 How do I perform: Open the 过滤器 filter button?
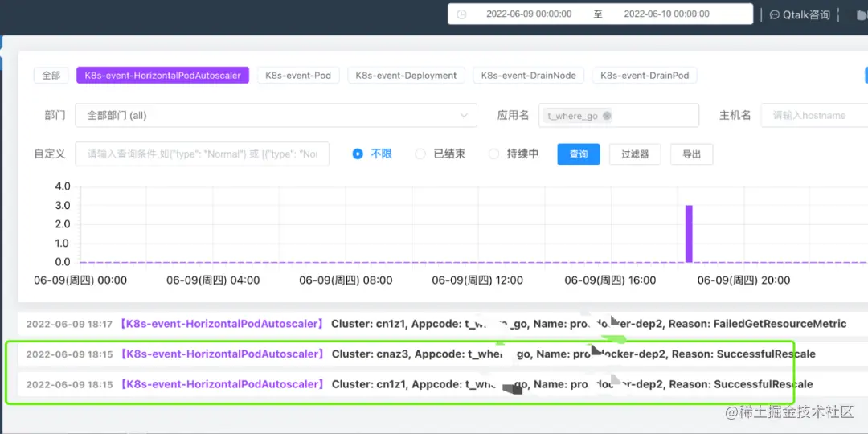(x=635, y=154)
